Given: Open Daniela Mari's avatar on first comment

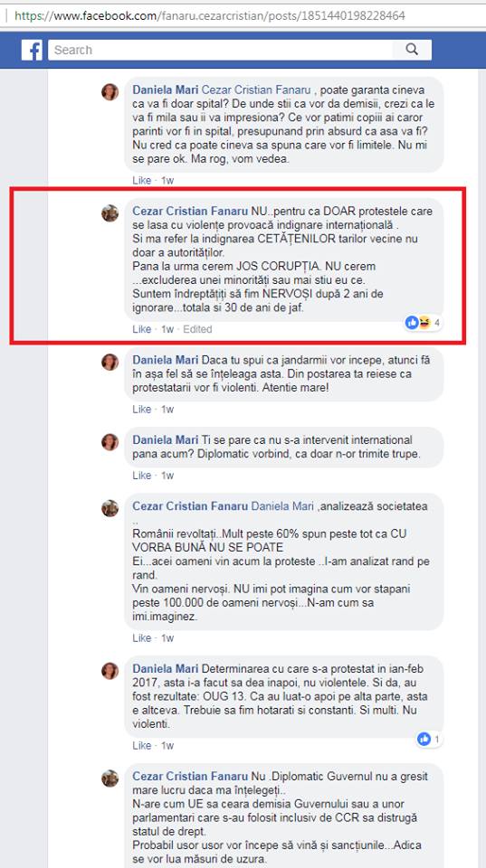Looking at the screenshot, I should (x=110, y=92).
